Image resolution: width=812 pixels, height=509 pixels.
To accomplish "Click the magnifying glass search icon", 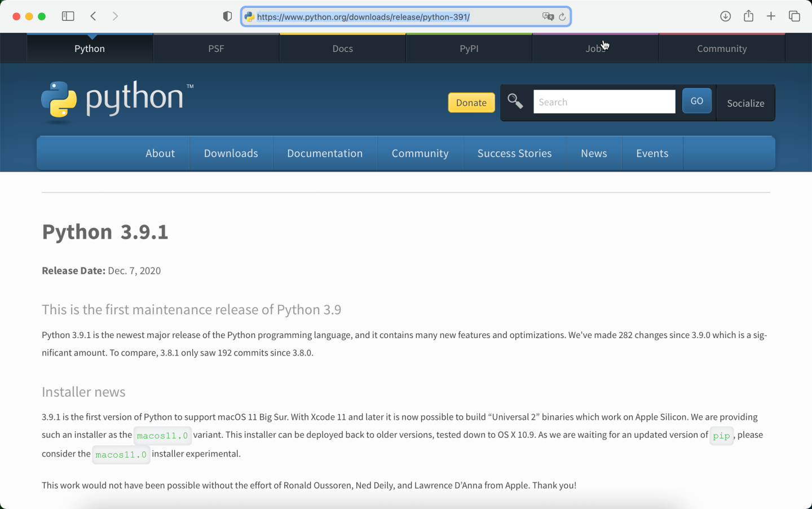I will (515, 101).
